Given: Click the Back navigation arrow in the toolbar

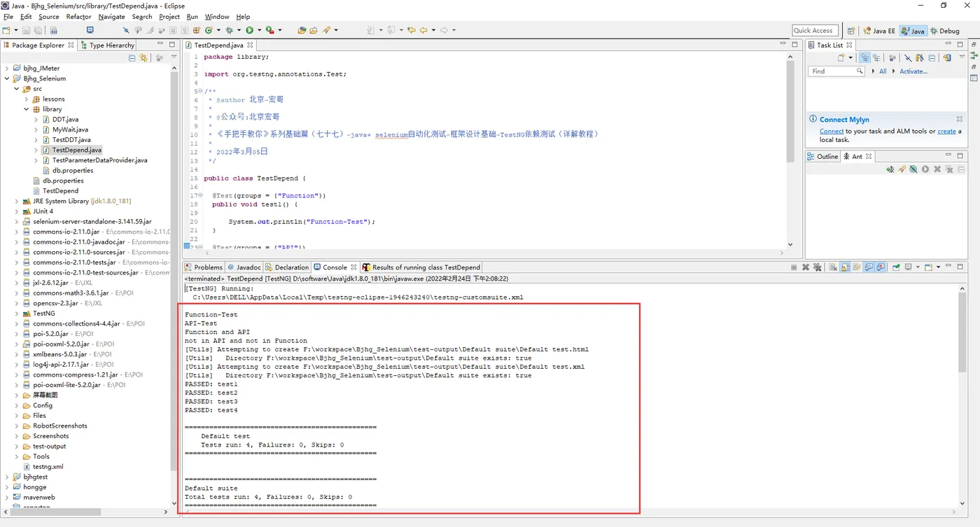Looking at the screenshot, I should pyautogui.click(x=423, y=30).
